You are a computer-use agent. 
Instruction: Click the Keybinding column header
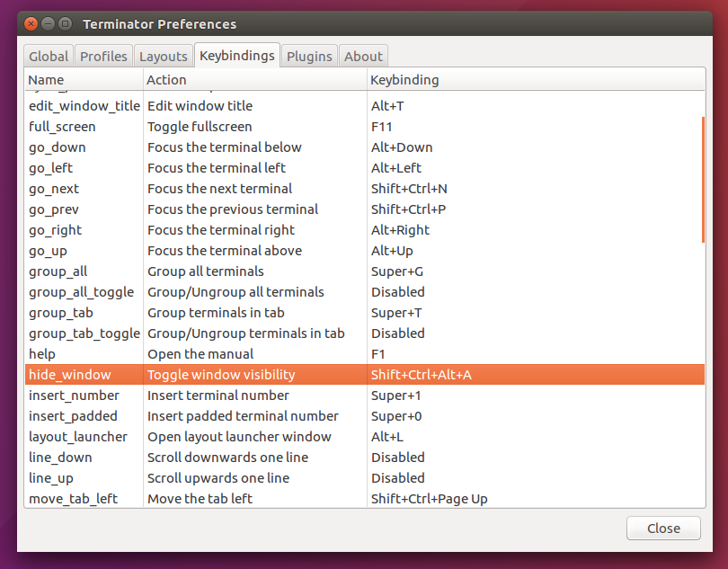[x=536, y=80]
